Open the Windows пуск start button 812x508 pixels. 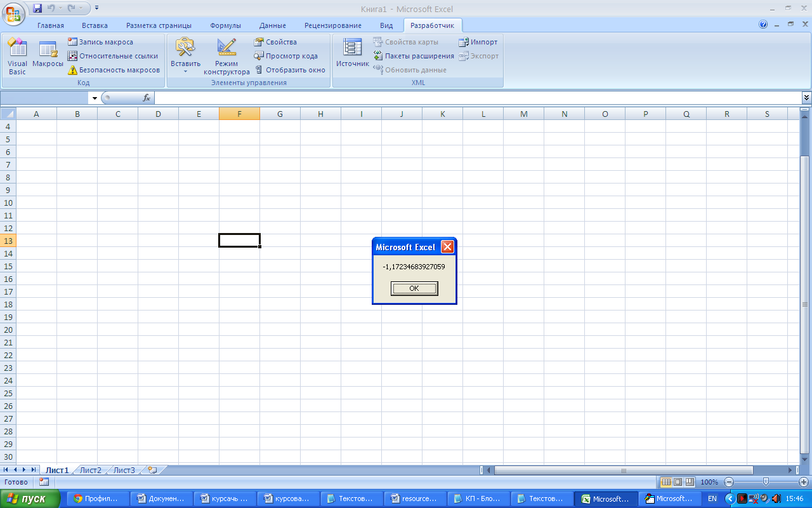click(30, 498)
